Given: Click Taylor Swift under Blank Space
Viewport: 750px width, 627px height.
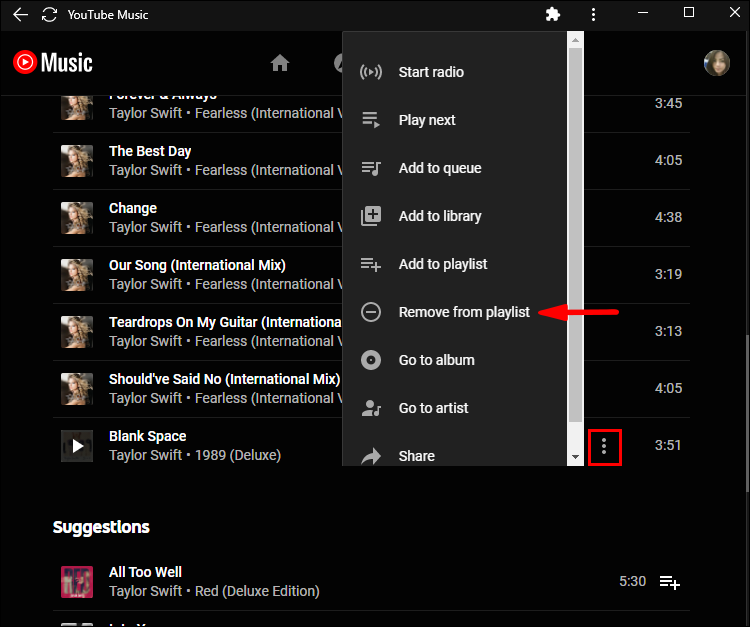Looking at the screenshot, I should (145, 455).
